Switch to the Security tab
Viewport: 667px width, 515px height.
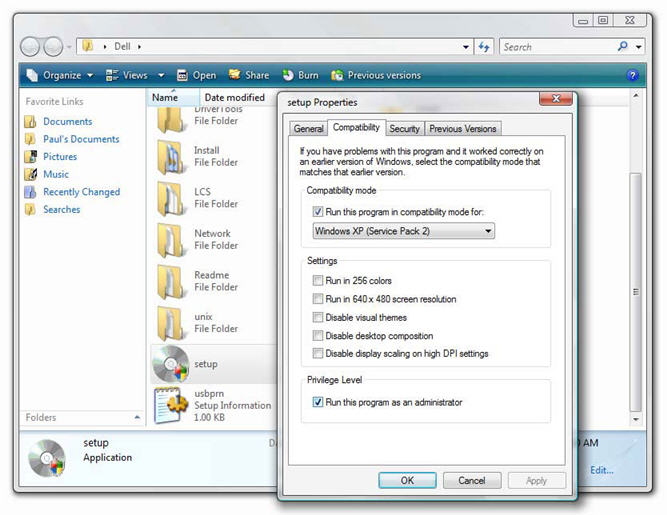click(x=404, y=129)
